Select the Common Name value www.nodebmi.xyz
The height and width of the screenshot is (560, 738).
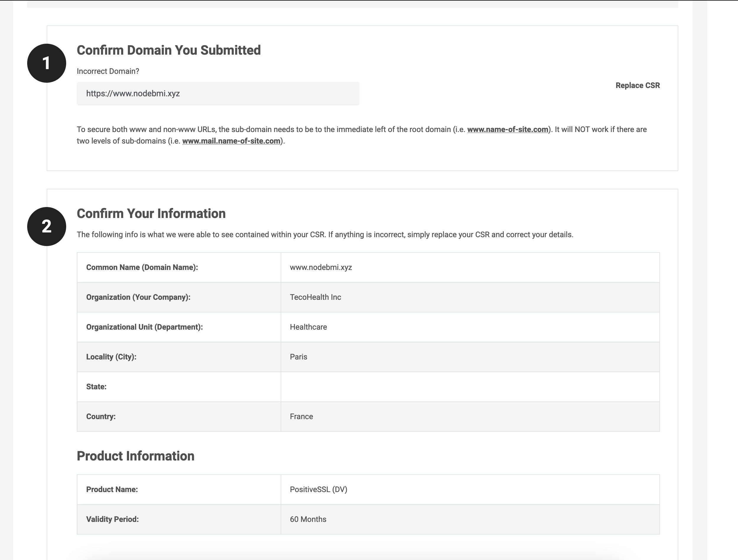pos(321,267)
